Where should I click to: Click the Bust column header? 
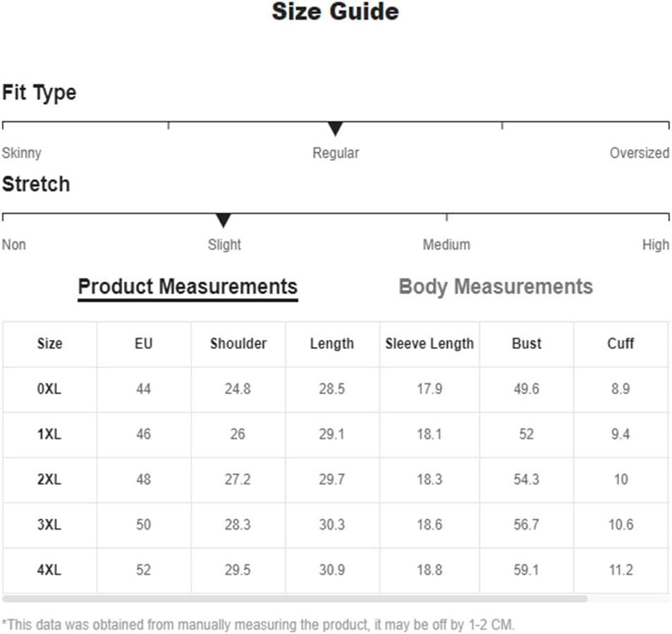pyautogui.click(x=527, y=343)
